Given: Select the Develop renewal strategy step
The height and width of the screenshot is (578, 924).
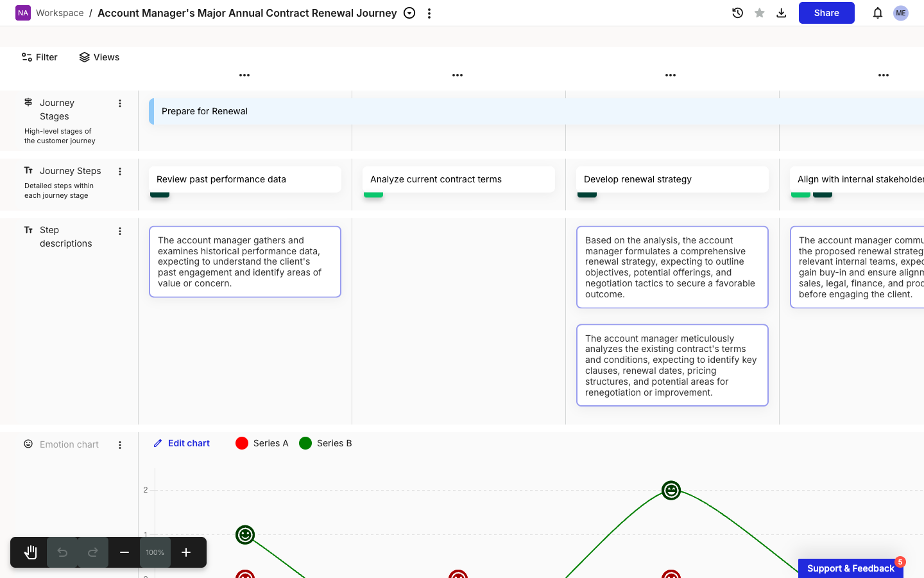Looking at the screenshot, I should click(x=672, y=179).
